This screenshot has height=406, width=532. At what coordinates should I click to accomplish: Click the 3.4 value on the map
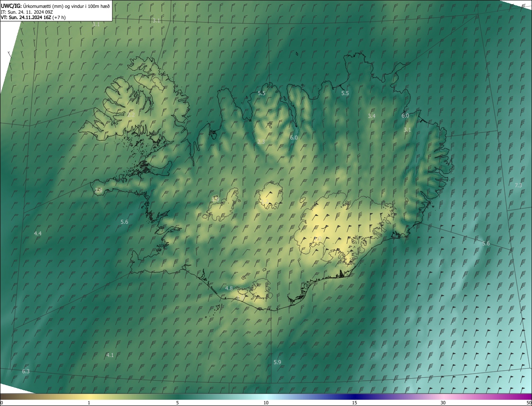[372, 116]
